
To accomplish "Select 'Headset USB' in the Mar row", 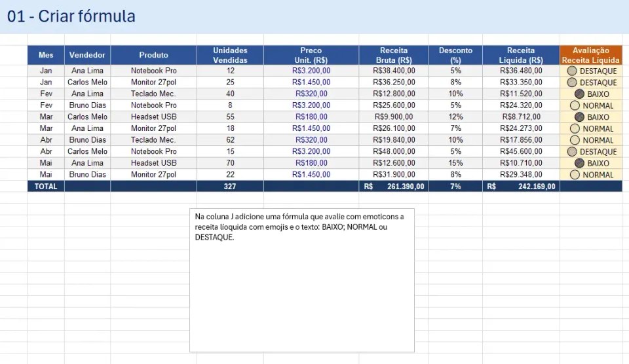I will click(153, 117).
